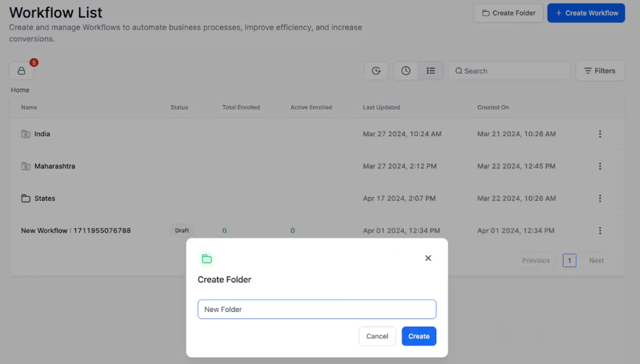The image size is (640, 364).
Task: Switch to list view icon
Action: pos(430,71)
